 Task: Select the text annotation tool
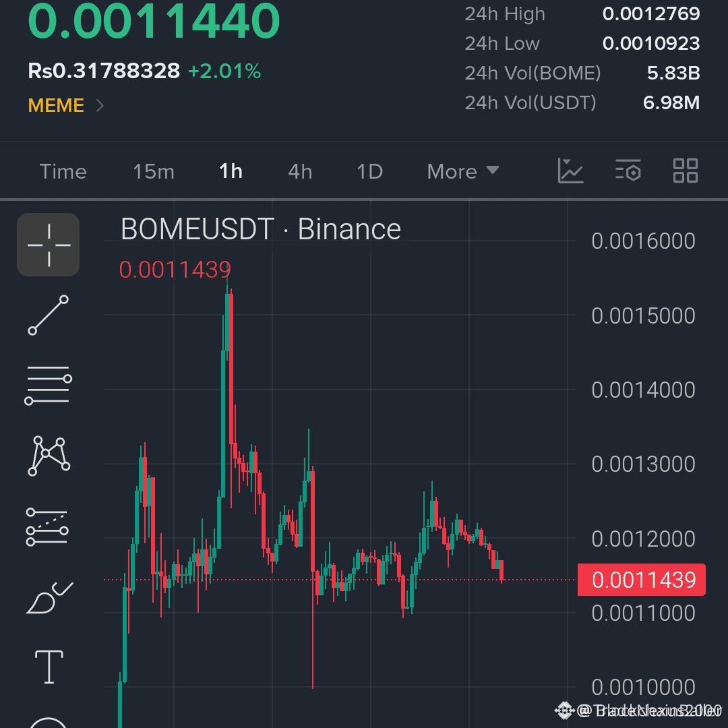(x=49, y=667)
